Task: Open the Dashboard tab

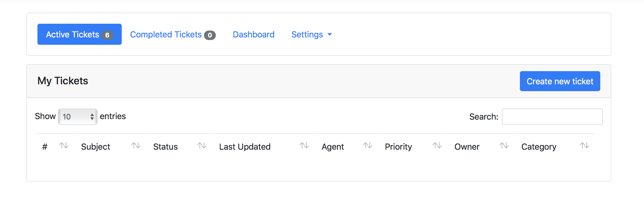Action: click(253, 34)
